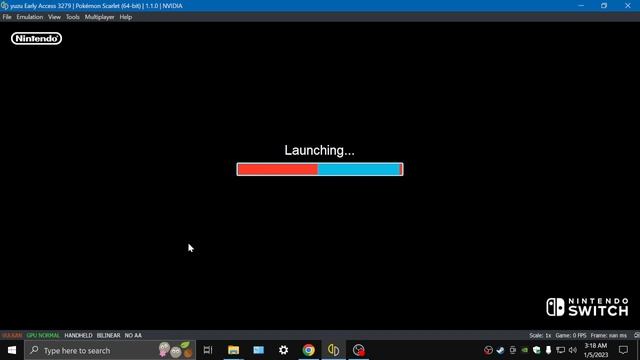The image size is (640, 360).
Task: Toggle HANDHELD docked mode status
Action: 78,336
